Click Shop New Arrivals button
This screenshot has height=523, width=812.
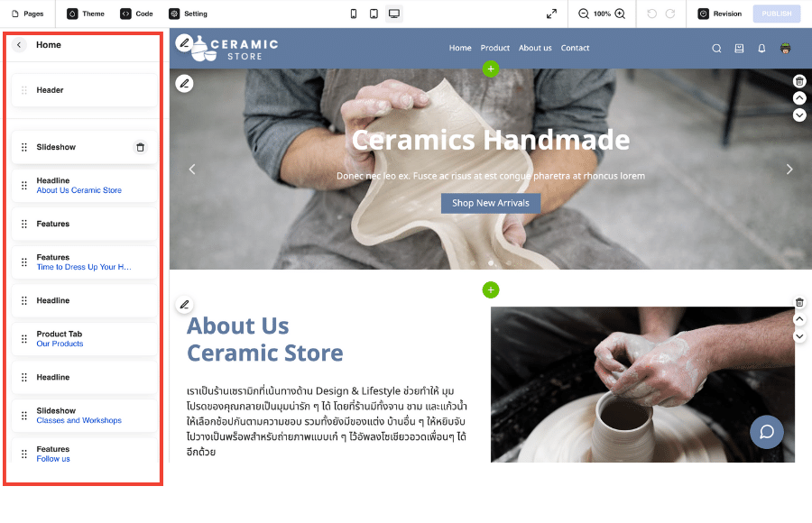[491, 203]
